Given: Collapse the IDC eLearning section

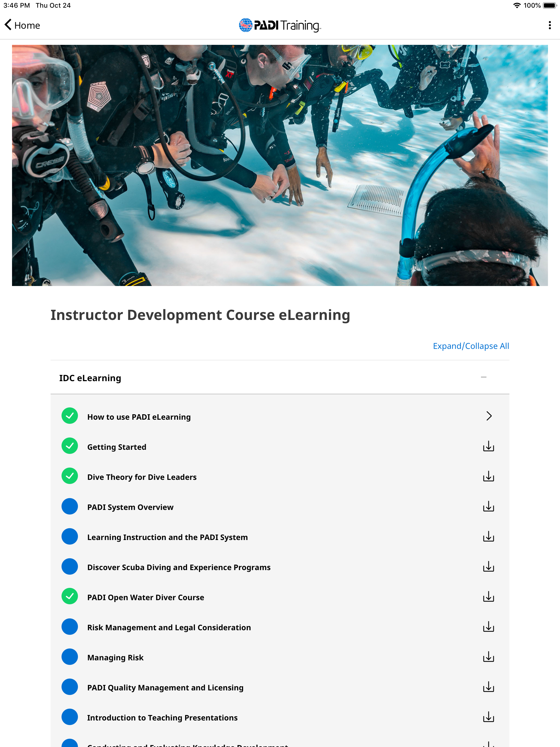Looking at the screenshot, I should (484, 377).
